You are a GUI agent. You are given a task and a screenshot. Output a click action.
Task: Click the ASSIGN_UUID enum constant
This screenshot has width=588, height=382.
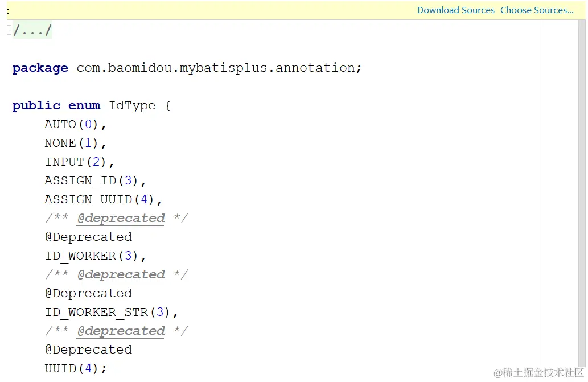pos(88,199)
